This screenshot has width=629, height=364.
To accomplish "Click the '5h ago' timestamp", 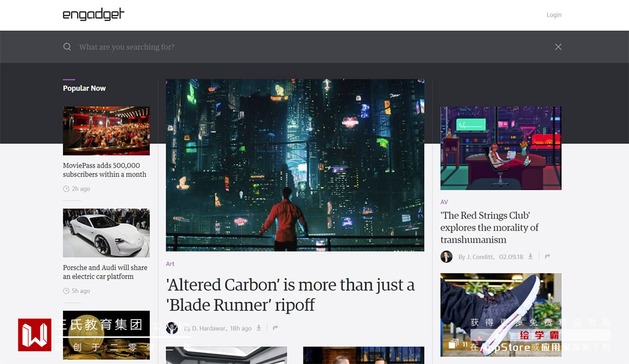I will coord(81,291).
